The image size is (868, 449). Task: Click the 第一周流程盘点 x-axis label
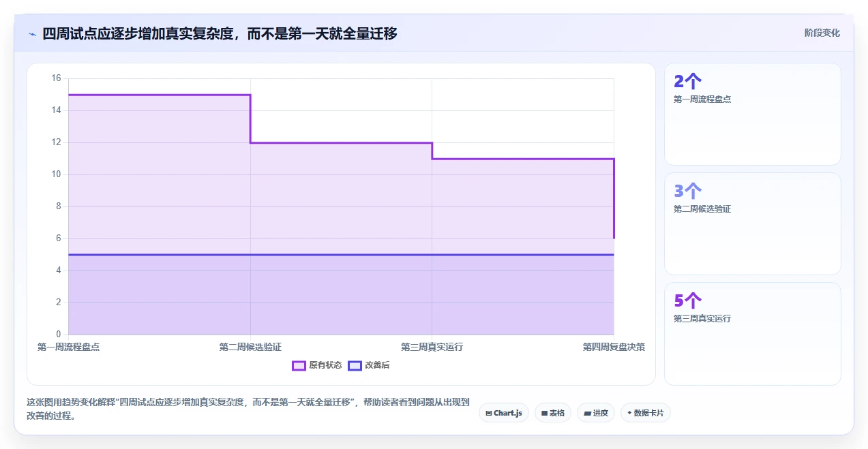click(x=68, y=347)
